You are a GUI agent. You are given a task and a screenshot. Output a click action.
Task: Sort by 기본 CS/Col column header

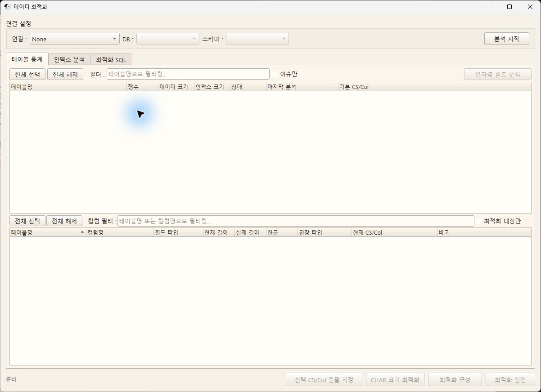[434, 87]
